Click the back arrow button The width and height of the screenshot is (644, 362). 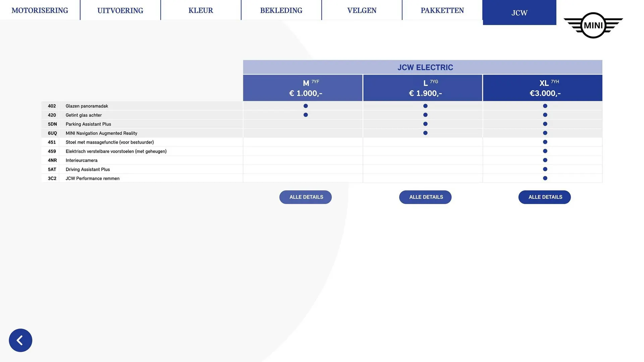coord(20,340)
